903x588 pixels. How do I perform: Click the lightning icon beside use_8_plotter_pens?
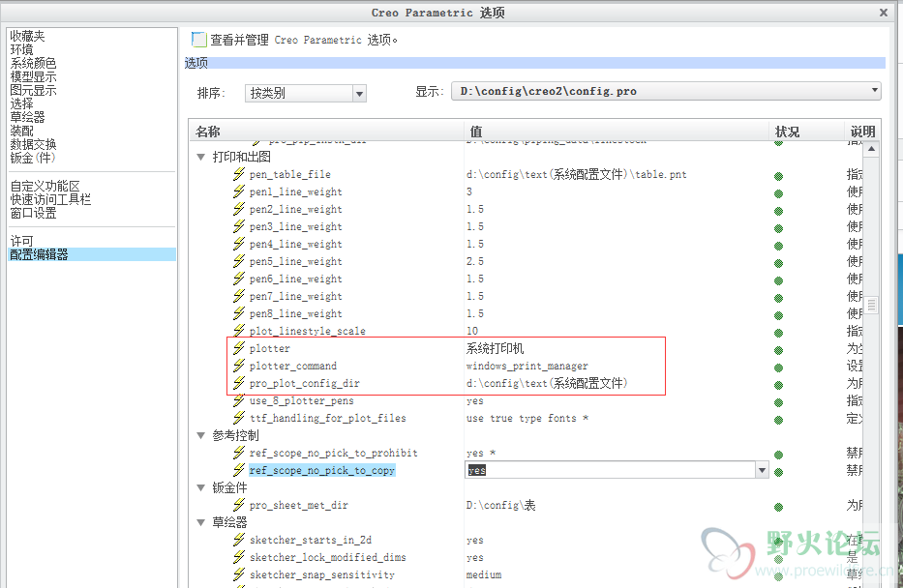239,399
